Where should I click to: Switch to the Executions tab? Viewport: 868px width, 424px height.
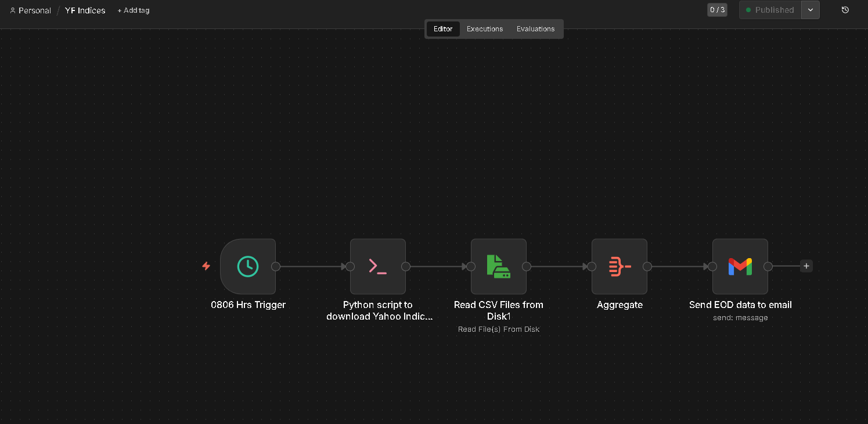click(x=485, y=29)
